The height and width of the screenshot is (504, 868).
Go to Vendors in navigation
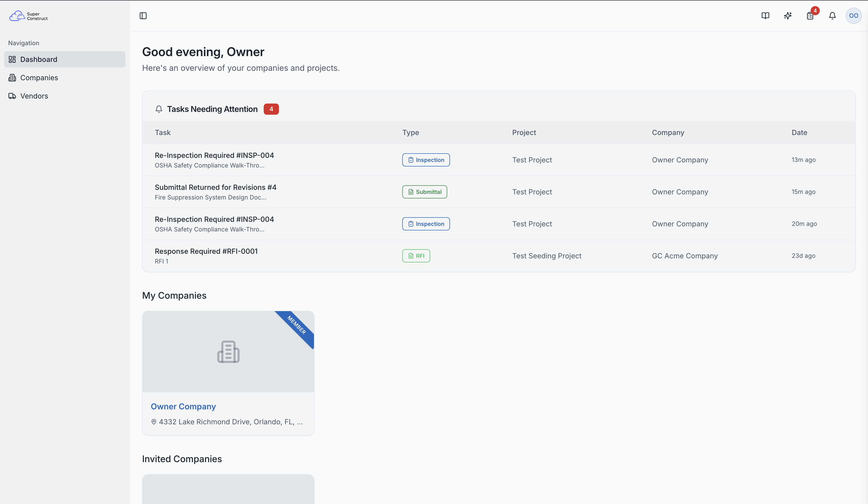coord(65,96)
